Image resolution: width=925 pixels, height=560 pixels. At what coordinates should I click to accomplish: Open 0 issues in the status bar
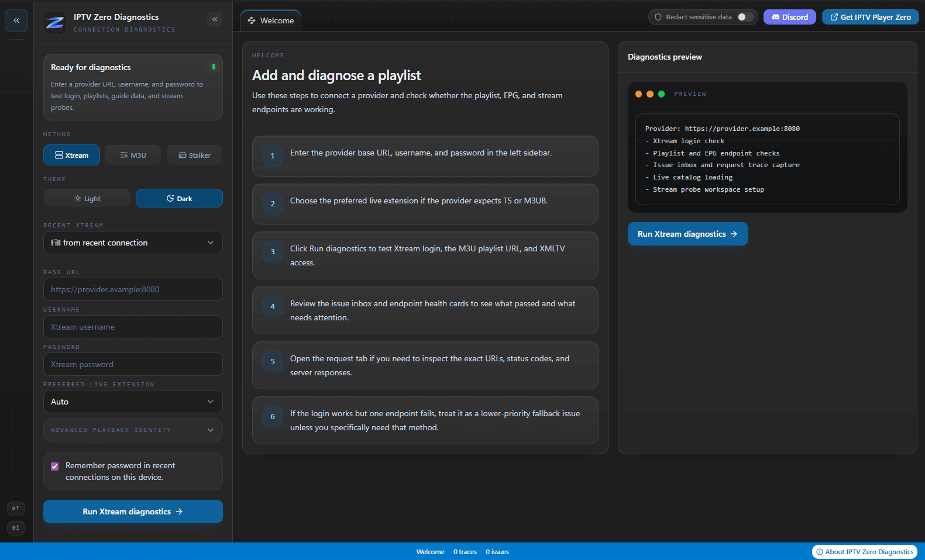pyautogui.click(x=497, y=552)
